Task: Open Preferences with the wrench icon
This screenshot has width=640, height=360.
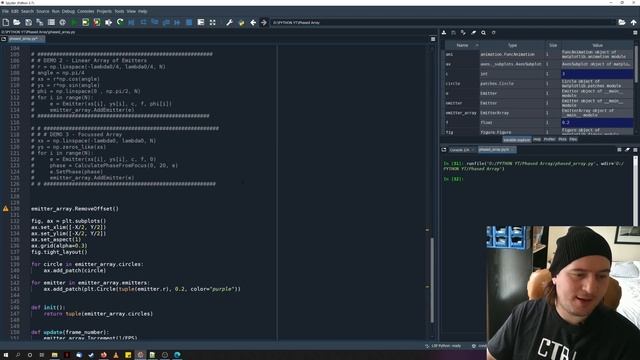Action: (x=229, y=22)
